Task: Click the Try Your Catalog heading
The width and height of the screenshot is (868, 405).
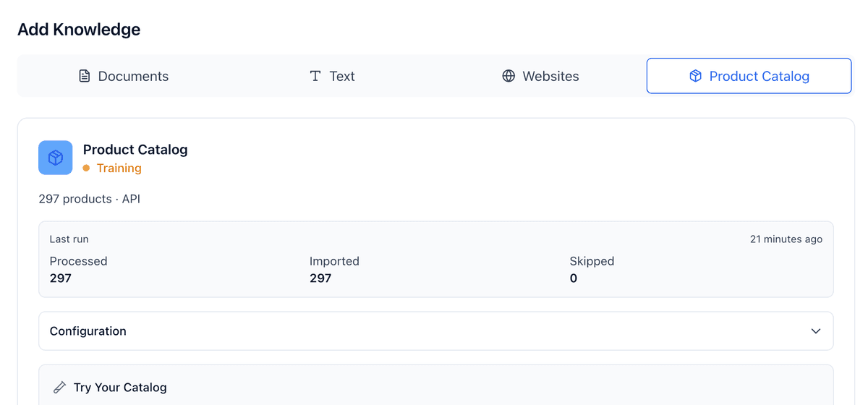Action: [x=120, y=388]
